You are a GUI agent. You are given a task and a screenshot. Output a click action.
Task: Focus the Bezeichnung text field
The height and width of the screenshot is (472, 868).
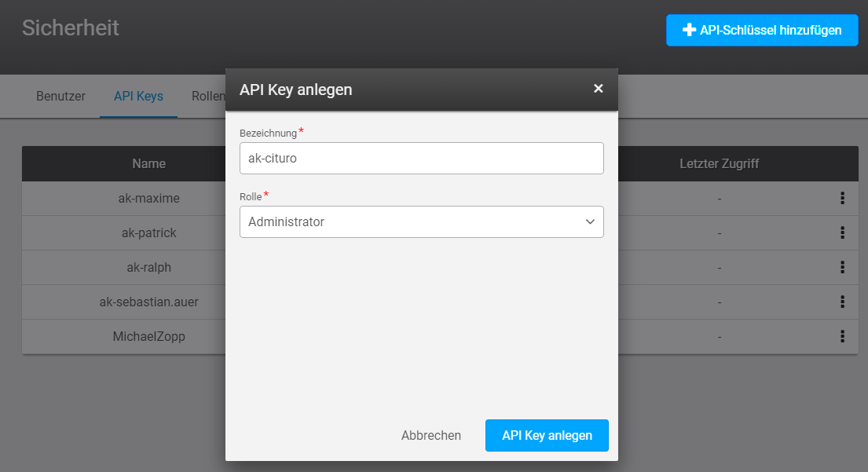point(421,158)
